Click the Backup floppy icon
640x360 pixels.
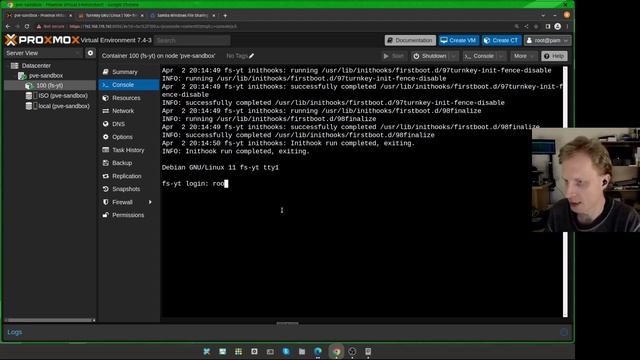point(106,163)
